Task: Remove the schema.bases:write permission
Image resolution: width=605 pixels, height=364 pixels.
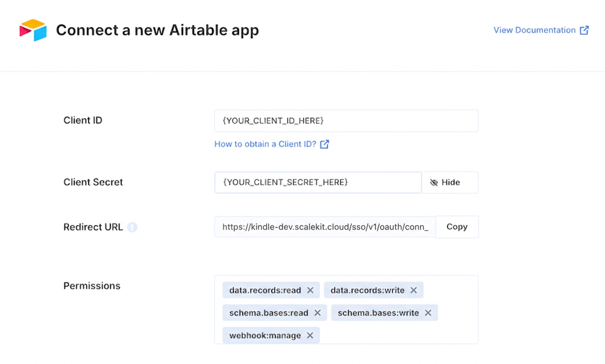Action: pos(428,313)
